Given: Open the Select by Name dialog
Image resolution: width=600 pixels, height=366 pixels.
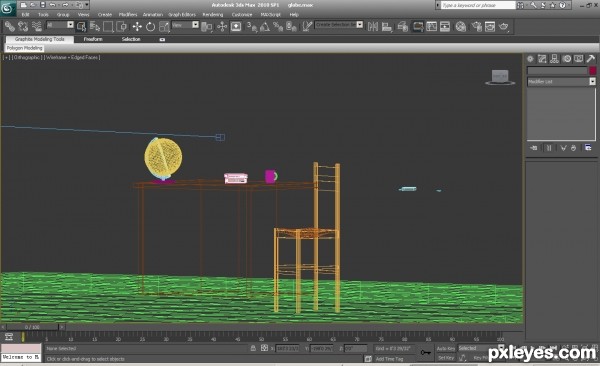Looking at the screenshot, I should (95, 26).
